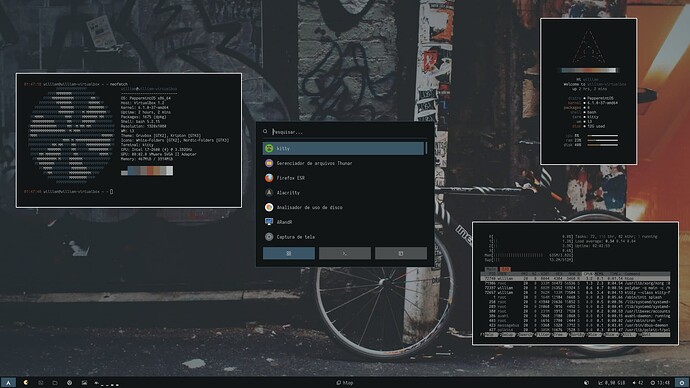The image size is (690, 388).
Task: Click the disk usage analyzer icon
Action: click(269, 207)
